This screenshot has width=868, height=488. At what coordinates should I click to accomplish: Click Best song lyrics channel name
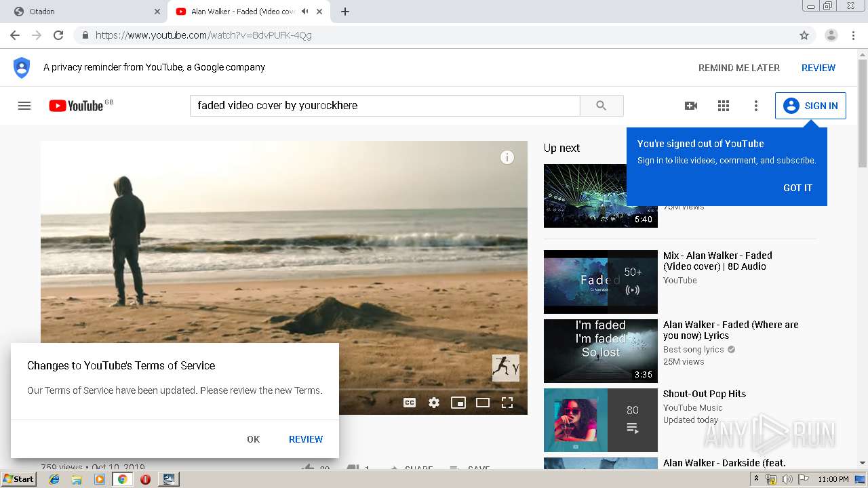(694, 350)
